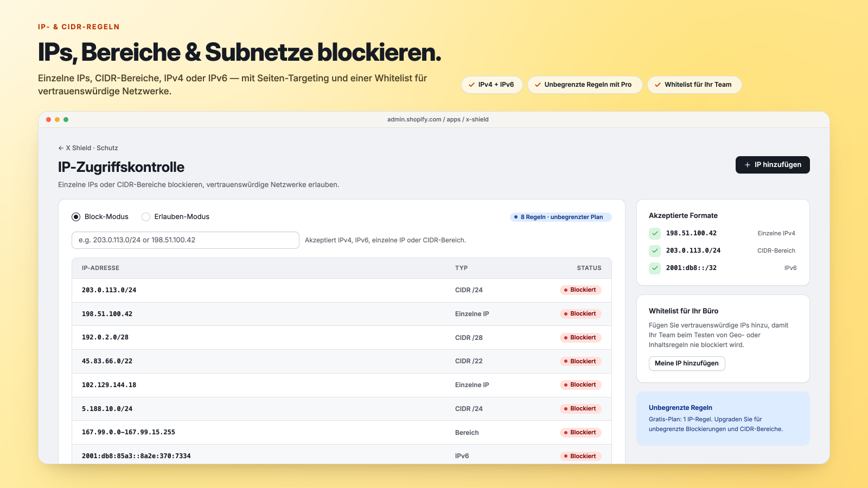Click the Bereich type cell
This screenshot has height=488, width=868.
pyautogui.click(x=467, y=433)
